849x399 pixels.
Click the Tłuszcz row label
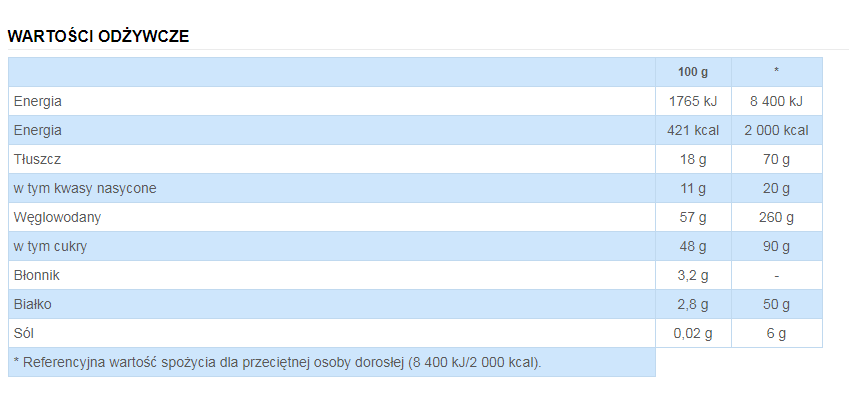[37, 160]
